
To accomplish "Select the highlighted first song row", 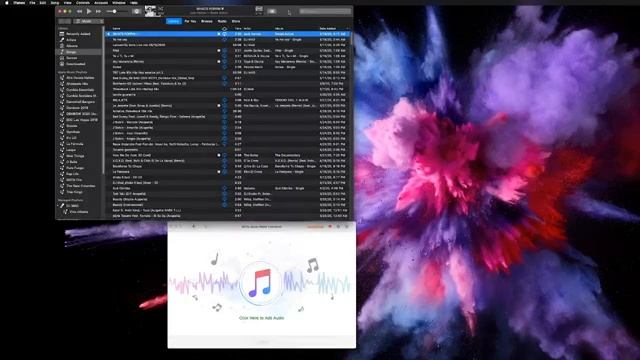I will click(228, 34).
